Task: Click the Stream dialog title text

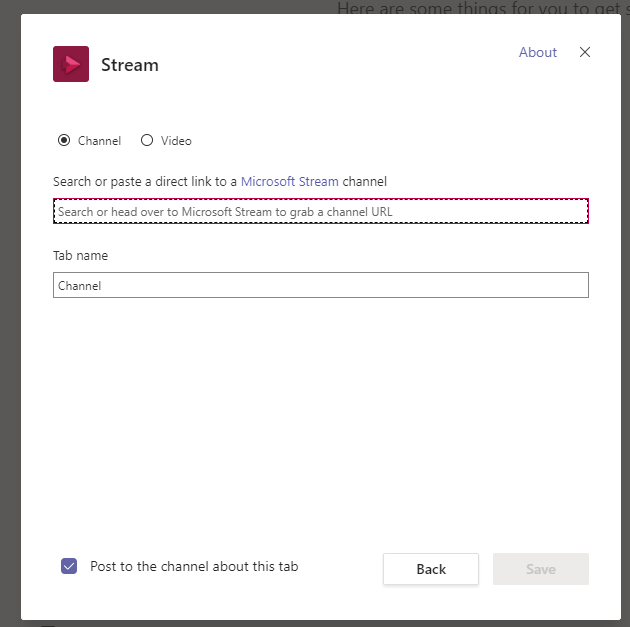Action: [x=130, y=65]
